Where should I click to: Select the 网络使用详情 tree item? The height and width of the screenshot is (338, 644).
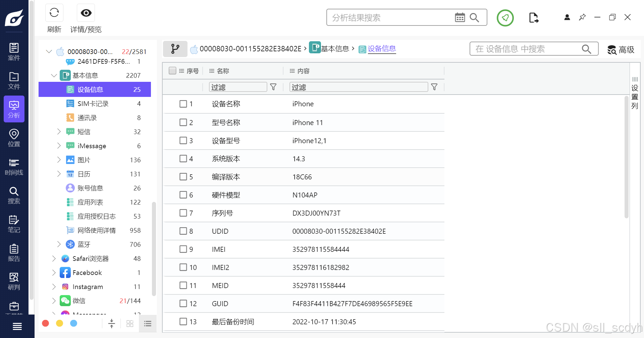pos(95,230)
